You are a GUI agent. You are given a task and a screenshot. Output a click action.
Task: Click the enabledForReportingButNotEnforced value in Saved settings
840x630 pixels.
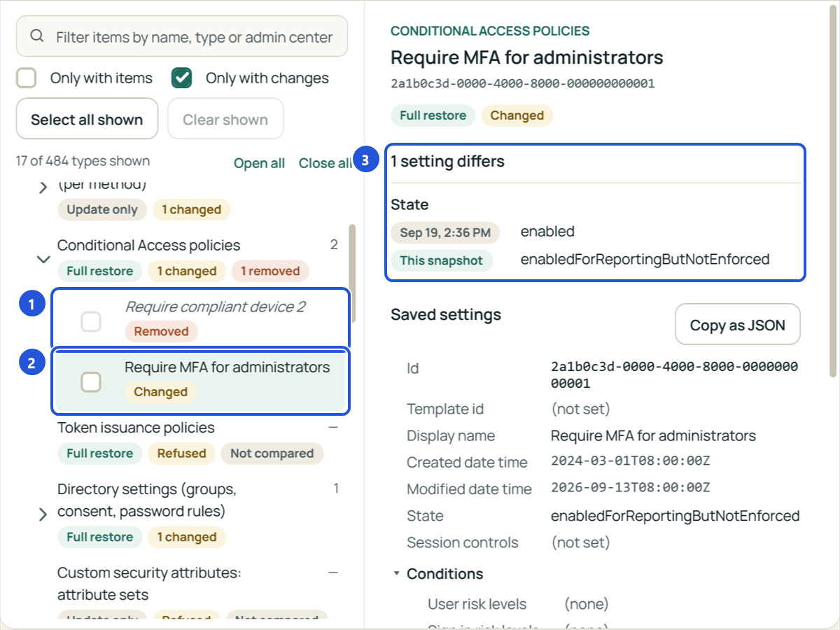[675, 516]
